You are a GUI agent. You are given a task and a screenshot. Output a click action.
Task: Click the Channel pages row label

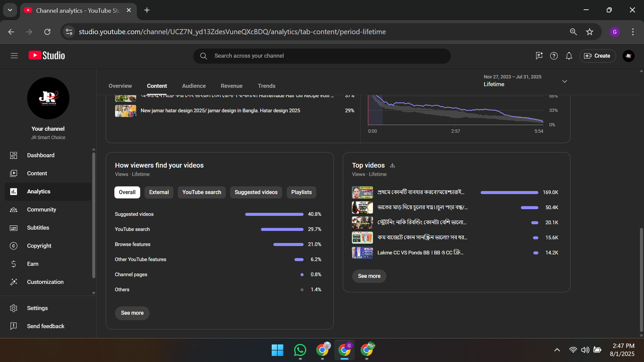[x=131, y=275]
